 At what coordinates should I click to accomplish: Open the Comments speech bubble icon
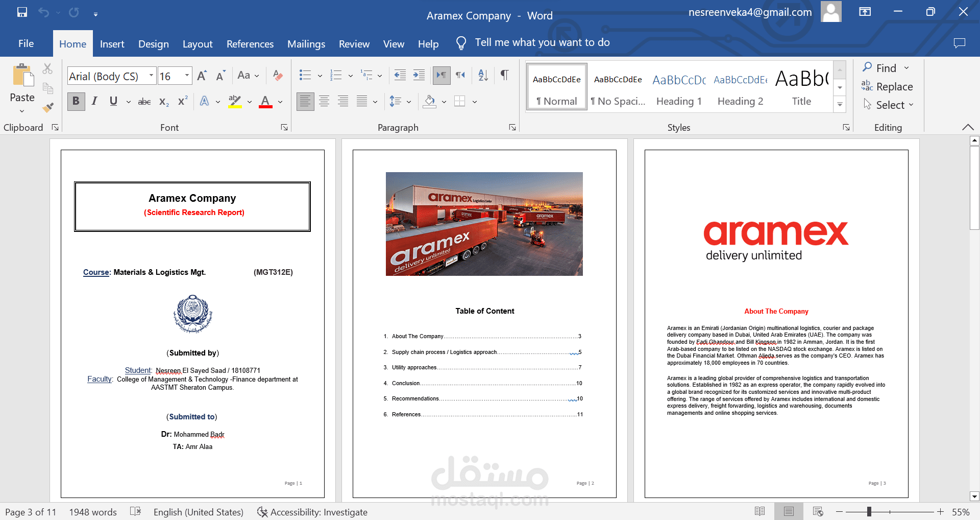point(960,43)
